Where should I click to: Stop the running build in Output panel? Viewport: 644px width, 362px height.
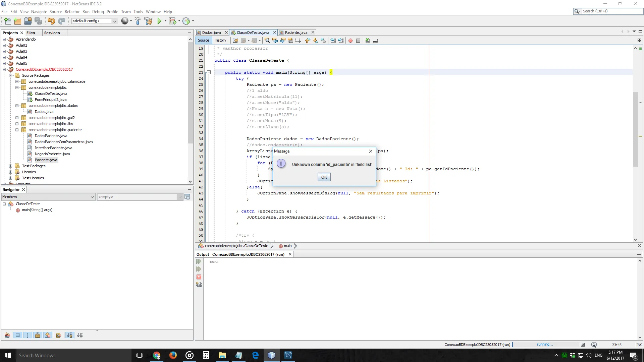coord(199,277)
